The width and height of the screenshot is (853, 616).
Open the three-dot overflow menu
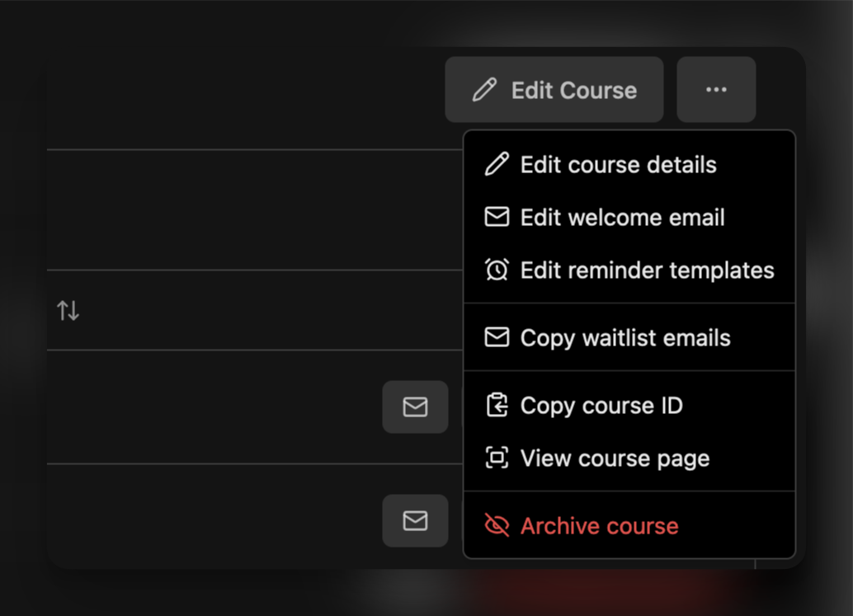coord(716,89)
